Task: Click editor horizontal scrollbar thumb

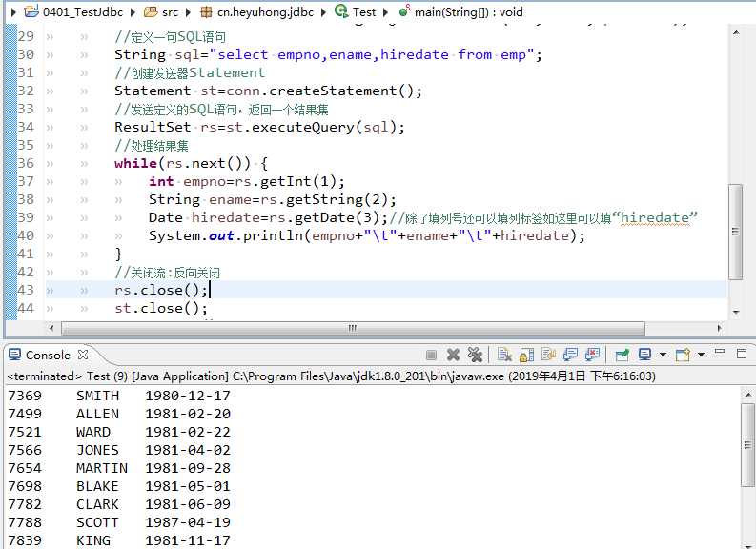Action: (x=353, y=328)
